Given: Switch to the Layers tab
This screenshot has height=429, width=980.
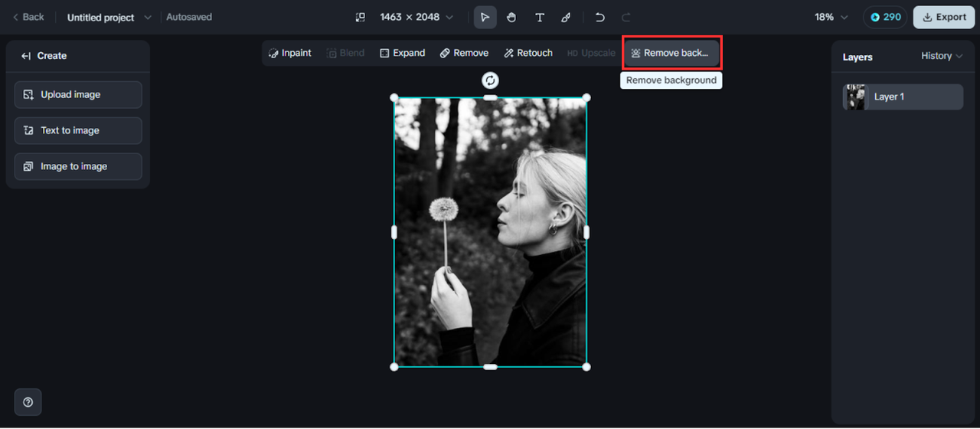Looking at the screenshot, I should (x=857, y=57).
